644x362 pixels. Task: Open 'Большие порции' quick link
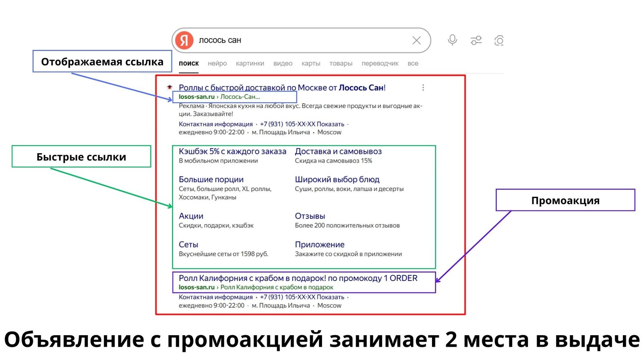click(x=211, y=180)
